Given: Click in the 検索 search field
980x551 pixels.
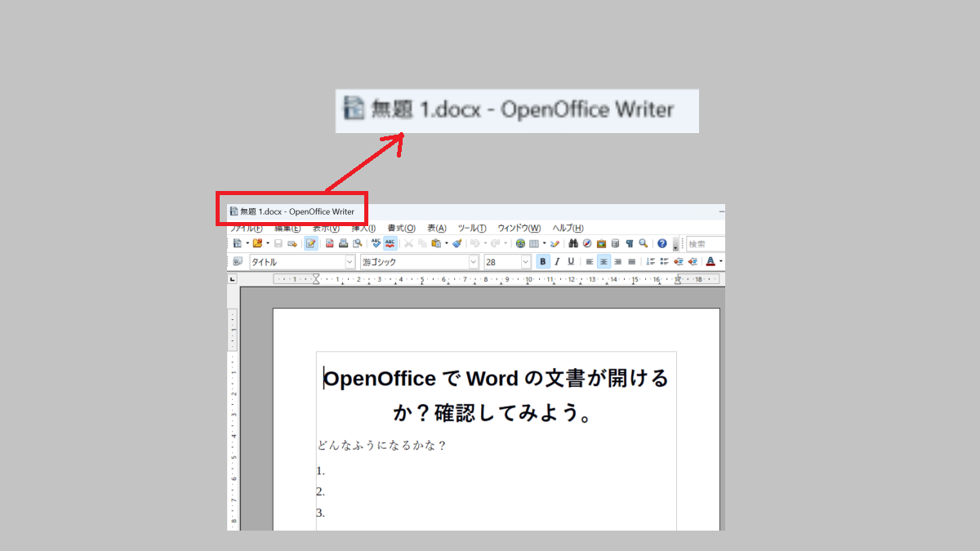Looking at the screenshot, I should pos(706,243).
